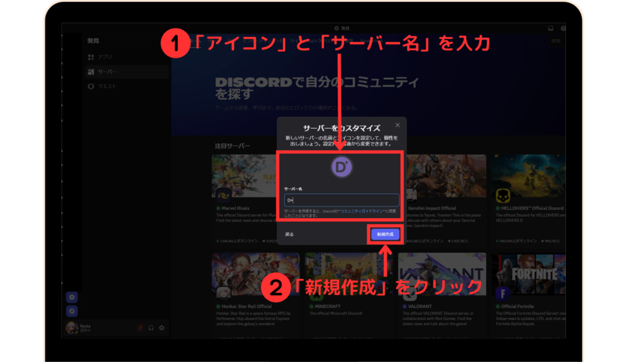Close the サーバーをカスタマイズ dialog

[x=397, y=125]
